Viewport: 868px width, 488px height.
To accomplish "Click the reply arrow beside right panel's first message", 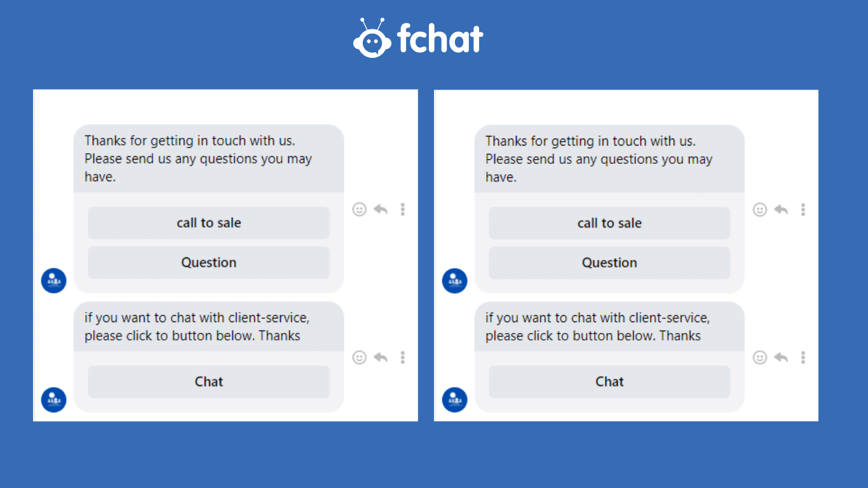I will pyautogui.click(x=781, y=209).
